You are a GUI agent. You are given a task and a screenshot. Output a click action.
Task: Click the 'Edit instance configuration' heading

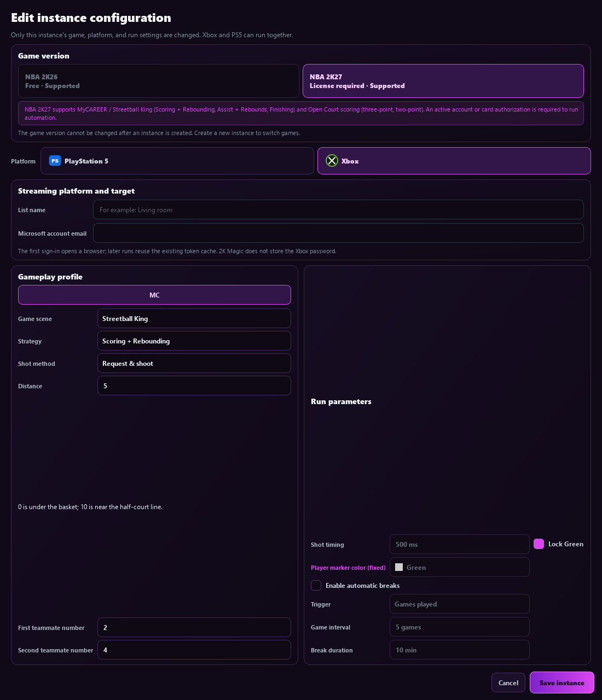[91, 18]
